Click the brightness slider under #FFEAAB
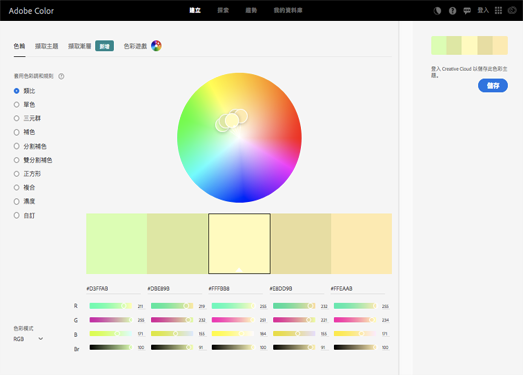 point(355,347)
